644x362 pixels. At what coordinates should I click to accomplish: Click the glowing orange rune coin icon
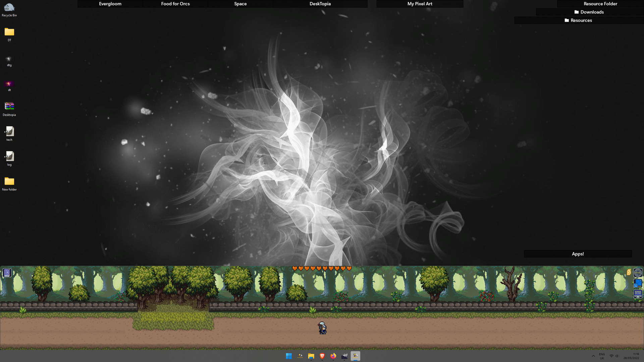(629, 272)
